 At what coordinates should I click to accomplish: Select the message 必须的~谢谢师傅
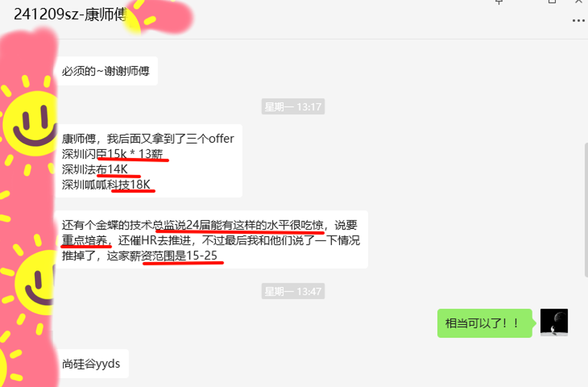pyautogui.click(x=106, y=71)
